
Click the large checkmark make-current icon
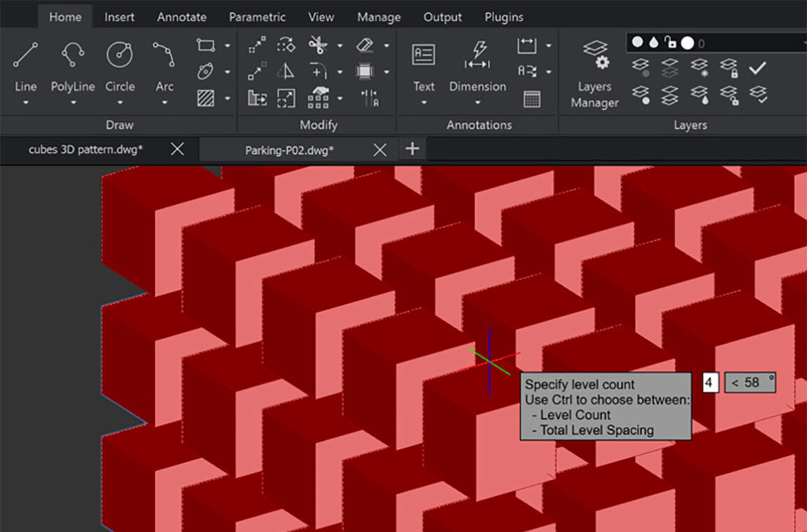pyautogui.click(x=757, y=67)
